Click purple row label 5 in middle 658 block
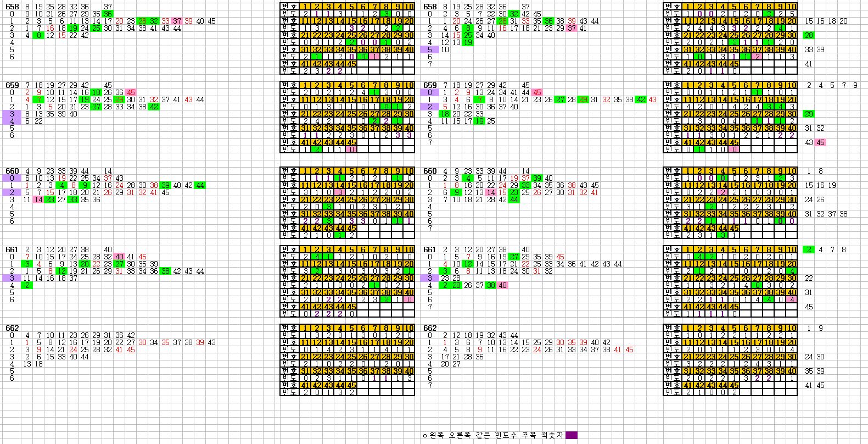Viewport: 868px width, 444px height. point(430,49)
